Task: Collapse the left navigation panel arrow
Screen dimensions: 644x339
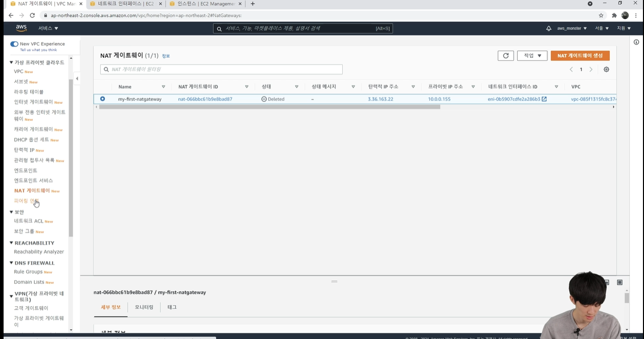Action: 77,78
